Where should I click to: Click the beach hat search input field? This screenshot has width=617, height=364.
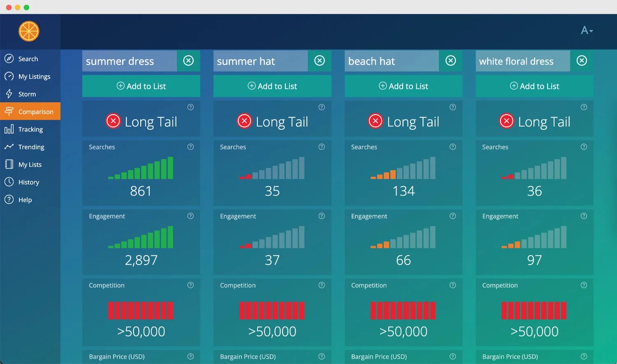point(391,60)
